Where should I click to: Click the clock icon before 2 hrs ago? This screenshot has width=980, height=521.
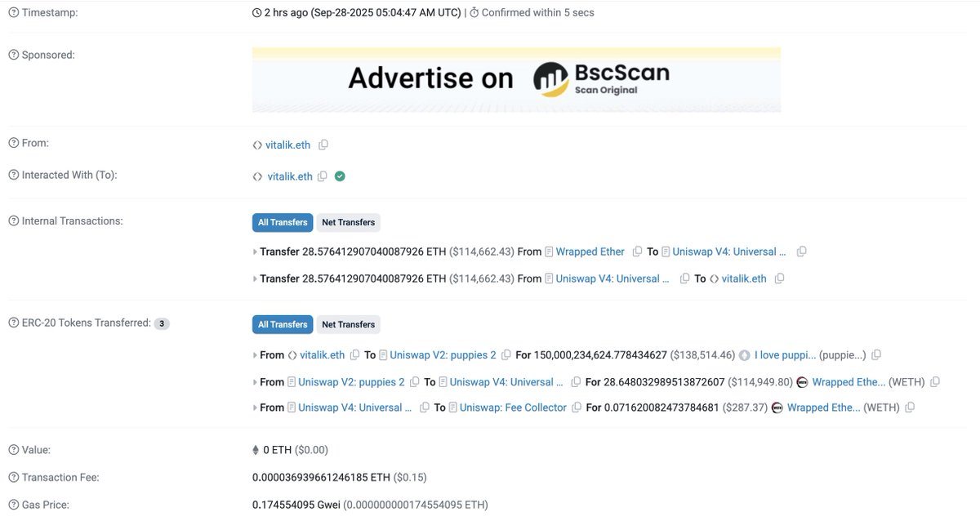257,13
